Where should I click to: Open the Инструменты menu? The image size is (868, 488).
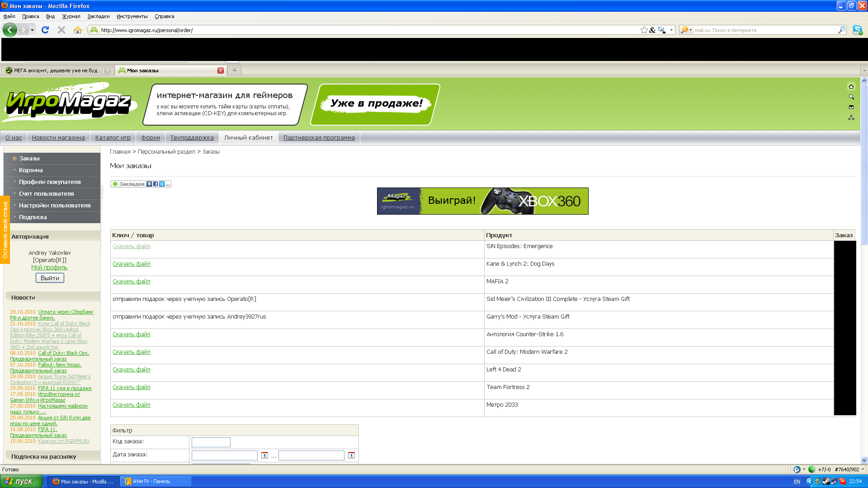pos(132,16)
